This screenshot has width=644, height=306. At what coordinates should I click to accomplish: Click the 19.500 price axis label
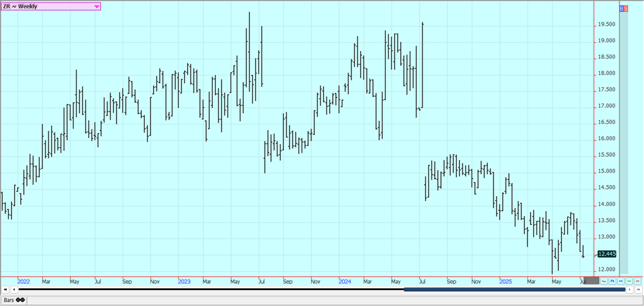pos(607,25)
